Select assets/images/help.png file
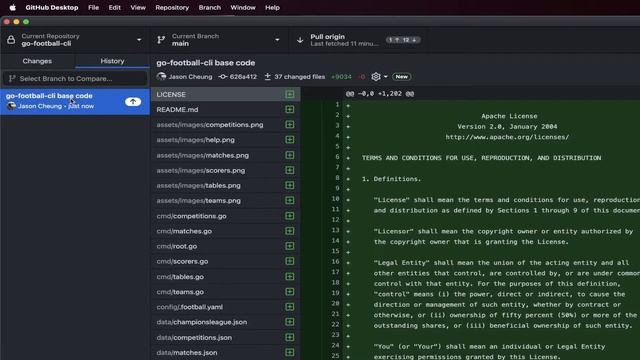 pos(226,140)
